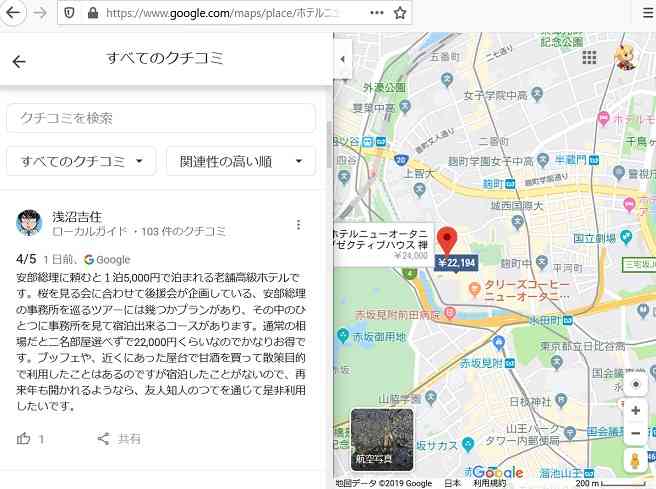This screenshot has height=489, width=656.
Task: Click the 女子学院中高 school marker
Action: pyautogui.click(x=537, y=95)
